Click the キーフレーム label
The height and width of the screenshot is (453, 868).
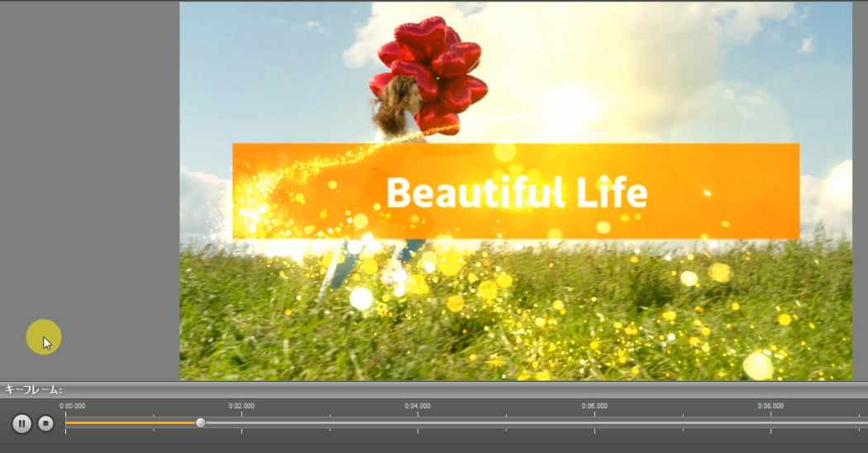point(33,389)
